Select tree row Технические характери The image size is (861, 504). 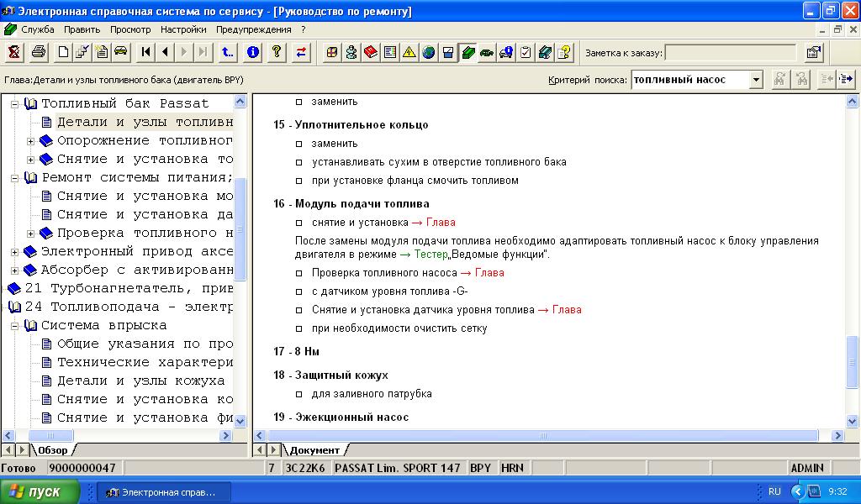point(145,363)
